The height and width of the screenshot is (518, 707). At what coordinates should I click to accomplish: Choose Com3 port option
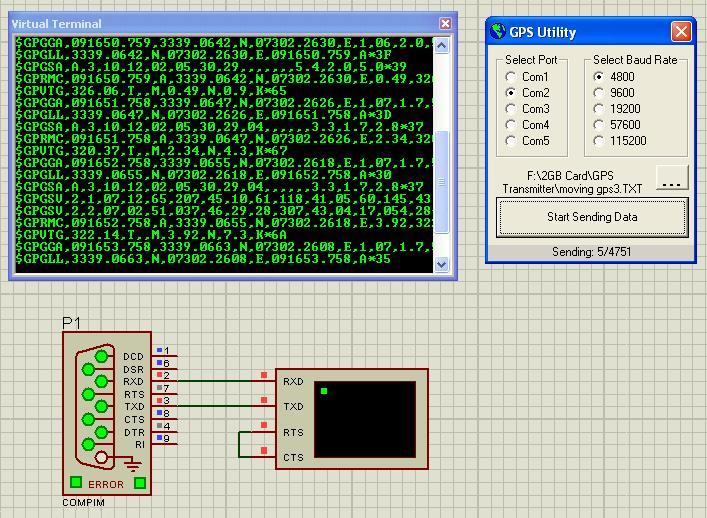[x=510, y=109]
